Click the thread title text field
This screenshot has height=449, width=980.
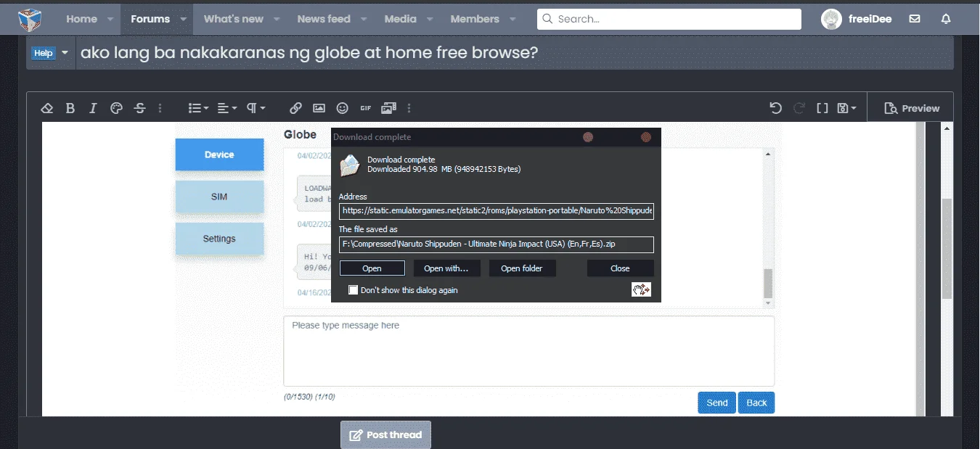[x=515, y=53]
